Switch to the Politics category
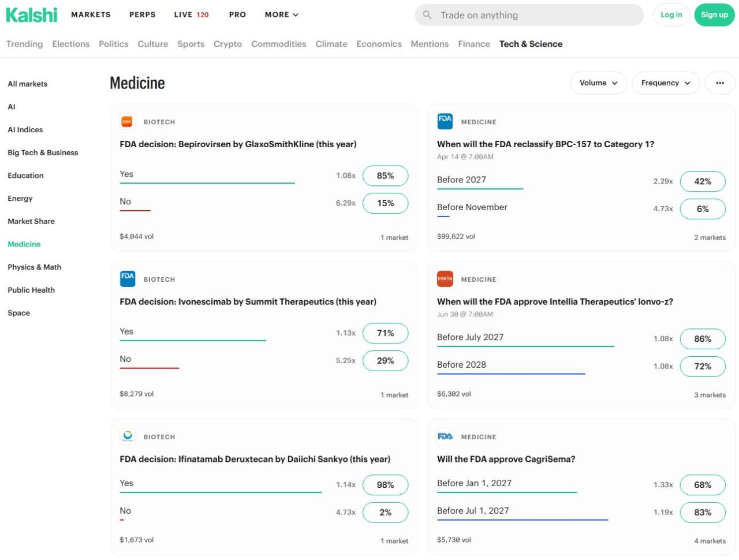The height and width of the screenshot is (560, 739). tap(114, 44)
